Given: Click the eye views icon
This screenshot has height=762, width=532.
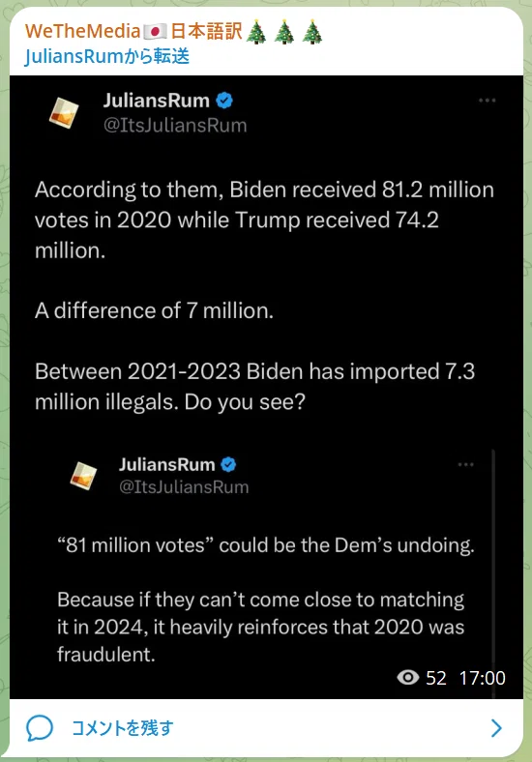Looking at the screenshot, I should 407,678.
